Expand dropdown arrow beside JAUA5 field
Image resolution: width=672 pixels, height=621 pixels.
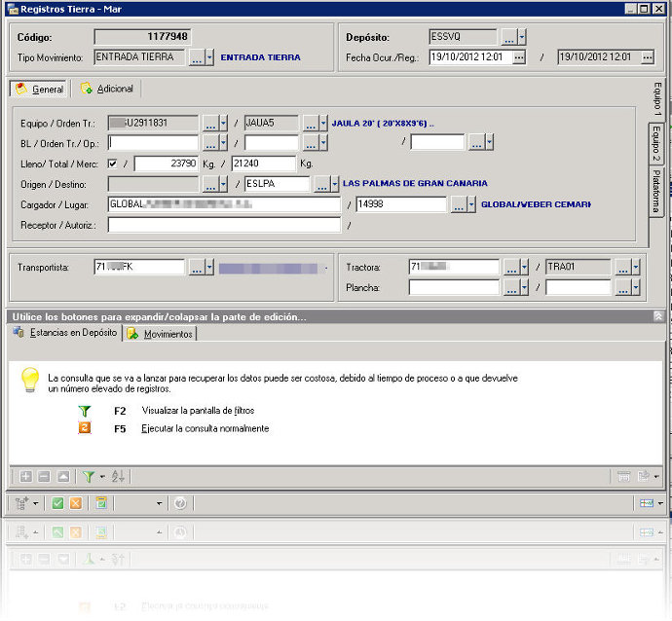click(323, 124)
